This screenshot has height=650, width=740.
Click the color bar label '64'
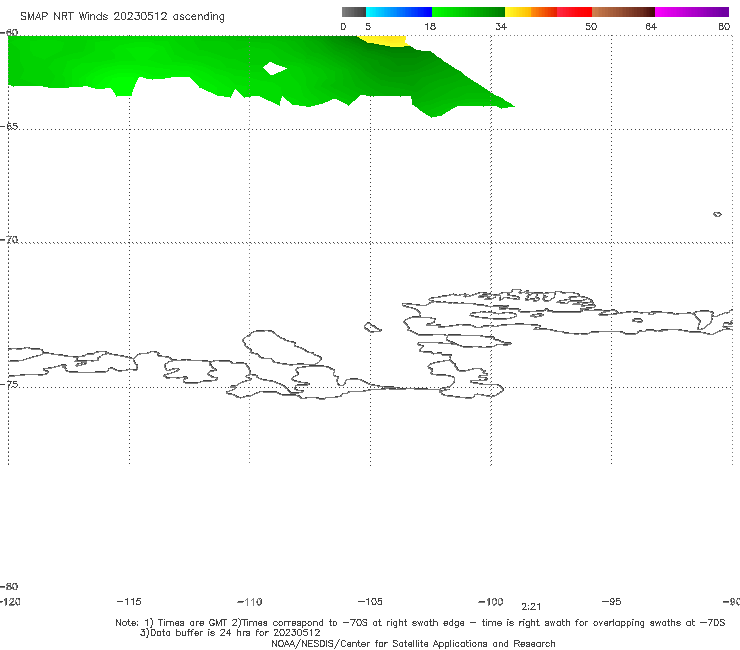[x=651, y=26]
